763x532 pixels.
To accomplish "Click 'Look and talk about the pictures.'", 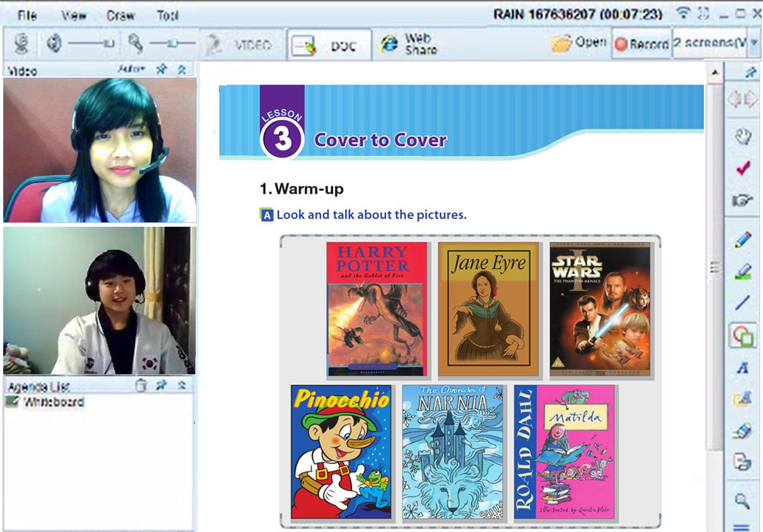I will [372, 215].
